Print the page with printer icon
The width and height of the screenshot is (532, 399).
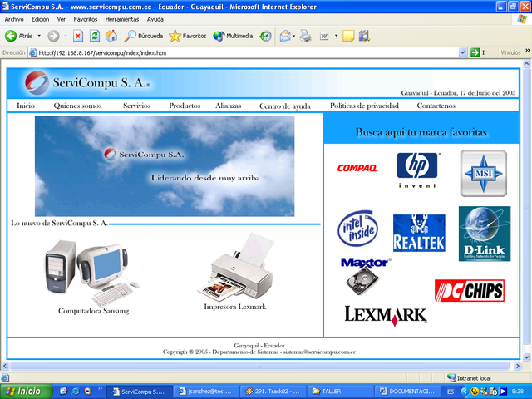(305, 36)
